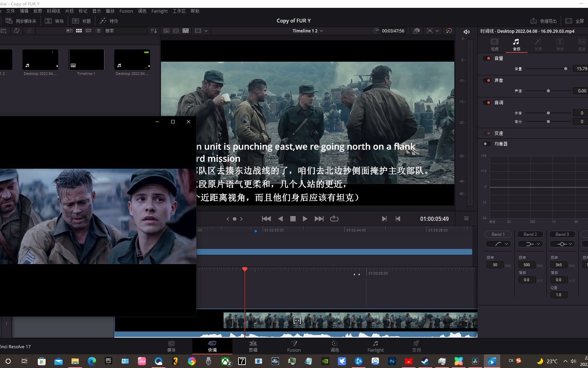This screenshot has height=368, width=588.
Task: Open Band 2 filter type dropdown
Action: point(530,244)
